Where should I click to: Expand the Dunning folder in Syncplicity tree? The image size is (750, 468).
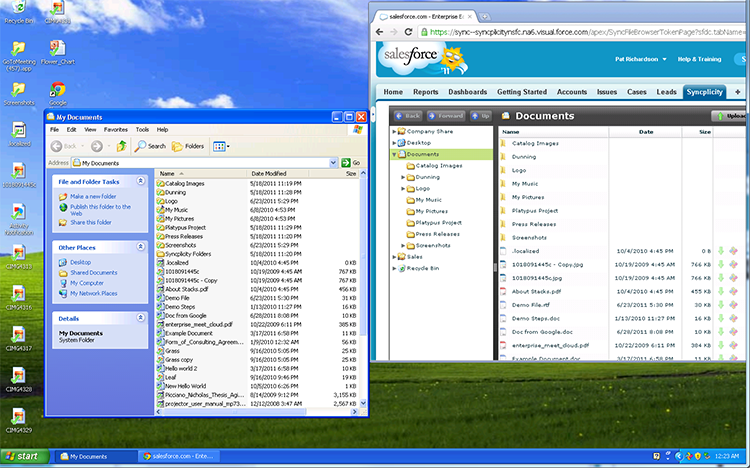403,177
